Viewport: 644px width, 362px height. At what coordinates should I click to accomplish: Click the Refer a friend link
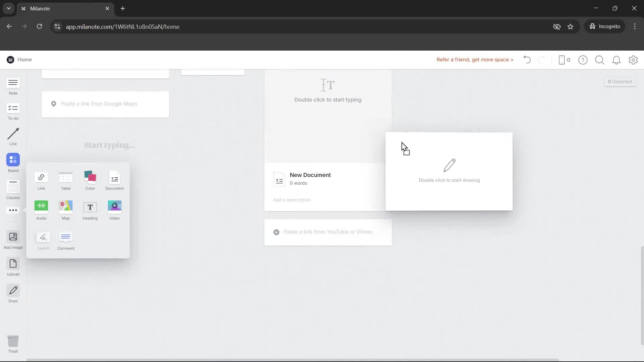pyautogui.click(x=475, y=60)
